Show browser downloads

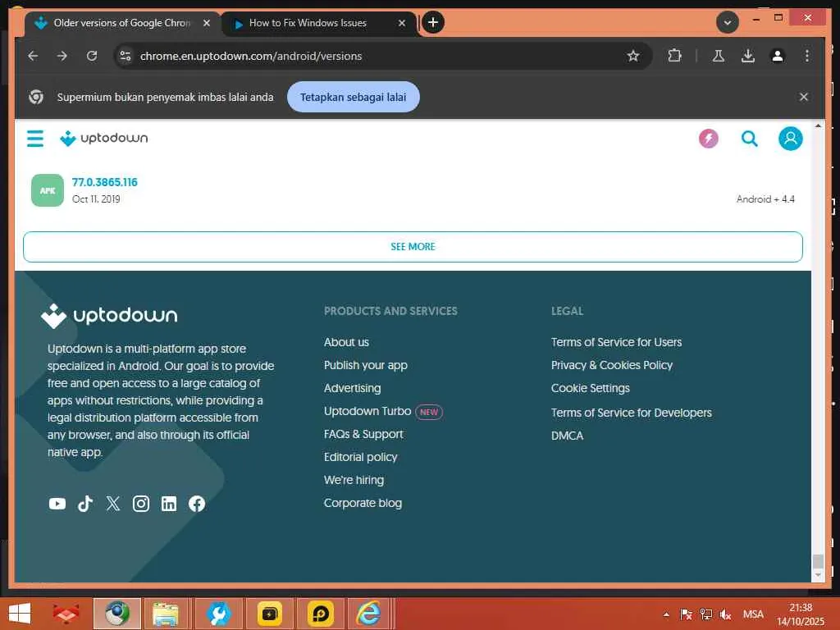(748, 56)
